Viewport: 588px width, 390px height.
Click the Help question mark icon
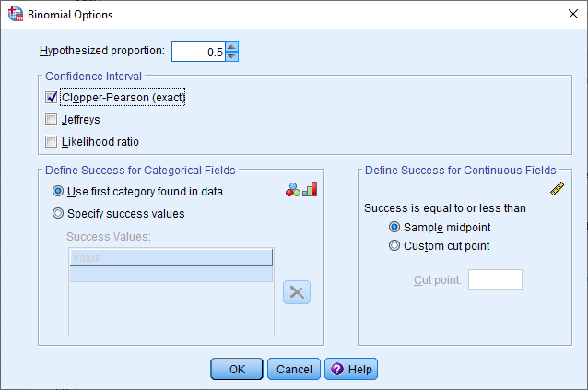[x=336, y=369]
